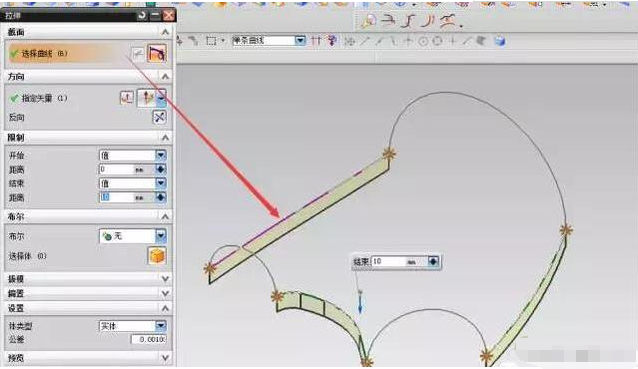Select the 选择曲线 (8) row
This screenshot has width=638, height=369.
tap(68, 54)
